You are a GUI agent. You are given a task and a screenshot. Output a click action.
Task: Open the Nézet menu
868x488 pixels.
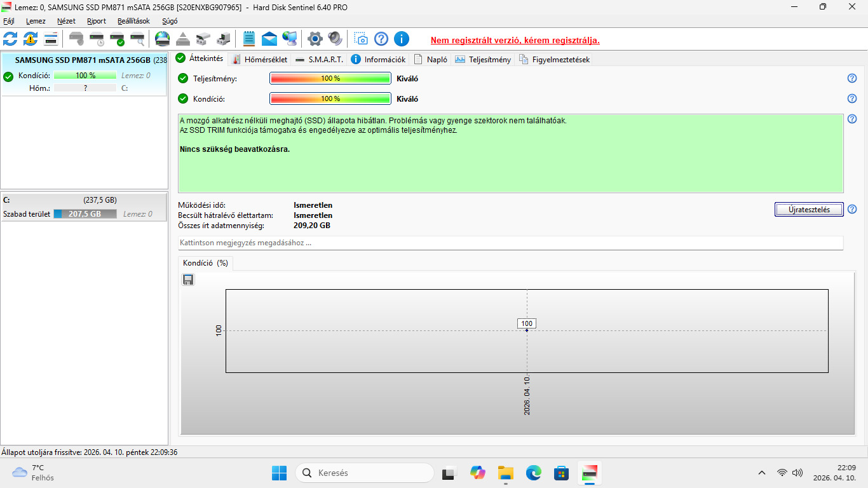pos(66,21)
